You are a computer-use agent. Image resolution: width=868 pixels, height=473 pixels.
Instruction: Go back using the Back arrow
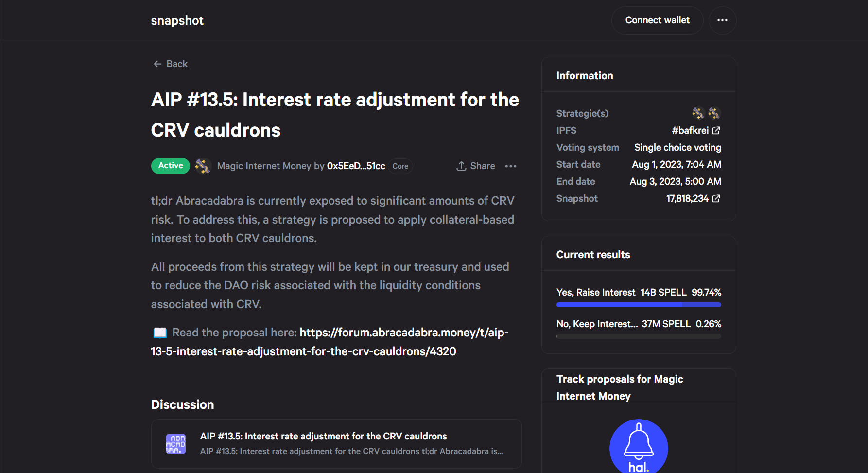pyautogui.click(x=170, y=64)
